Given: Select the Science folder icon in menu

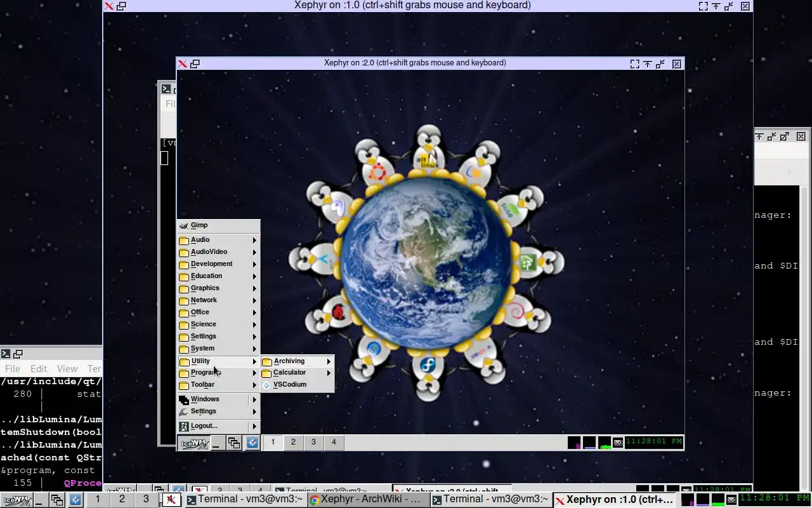Looking at the screenshot, I should pos(184,324).
